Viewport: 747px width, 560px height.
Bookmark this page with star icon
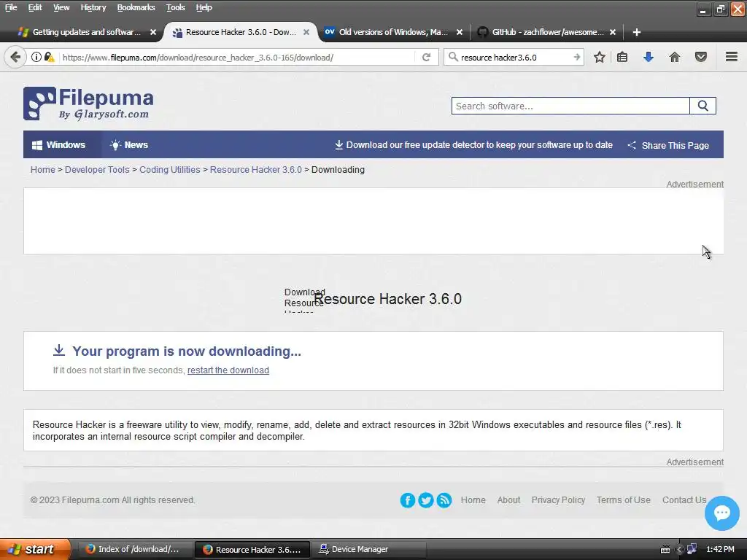click(600, 57)
